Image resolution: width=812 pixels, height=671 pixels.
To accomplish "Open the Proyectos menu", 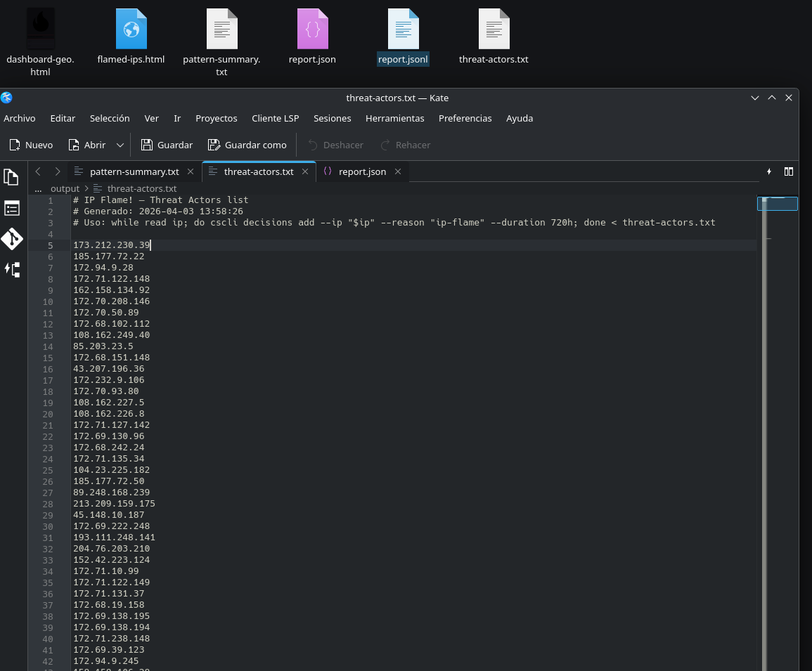I will (217, 118).
